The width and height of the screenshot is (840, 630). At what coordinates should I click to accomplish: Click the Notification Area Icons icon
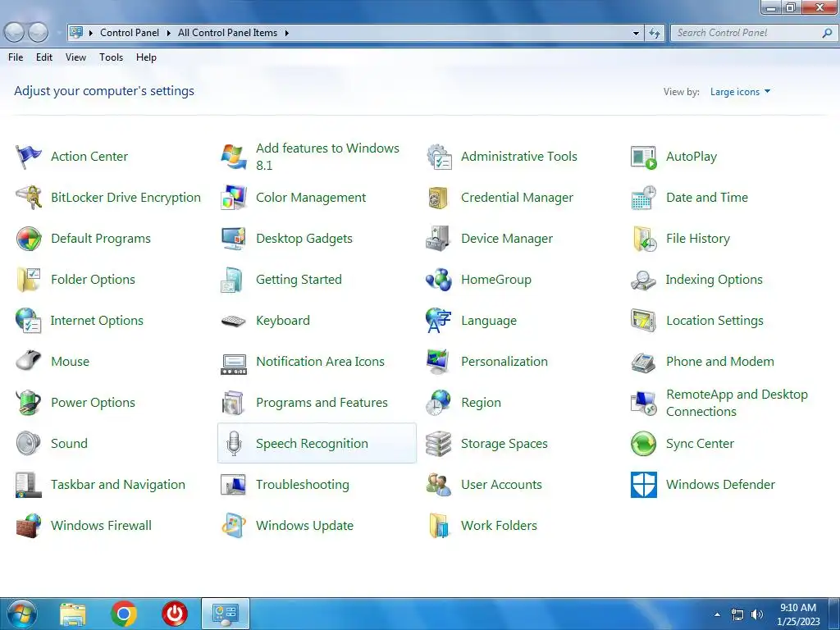click(x=234, y=363)
